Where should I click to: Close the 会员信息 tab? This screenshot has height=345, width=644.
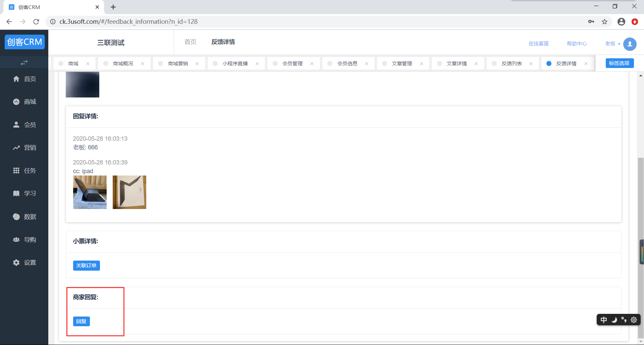pyautogui.click(x=367, y=64)
